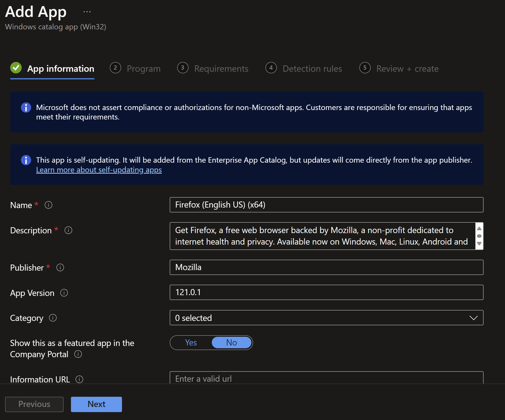Click the step 2 circle icon

point(115,68)
